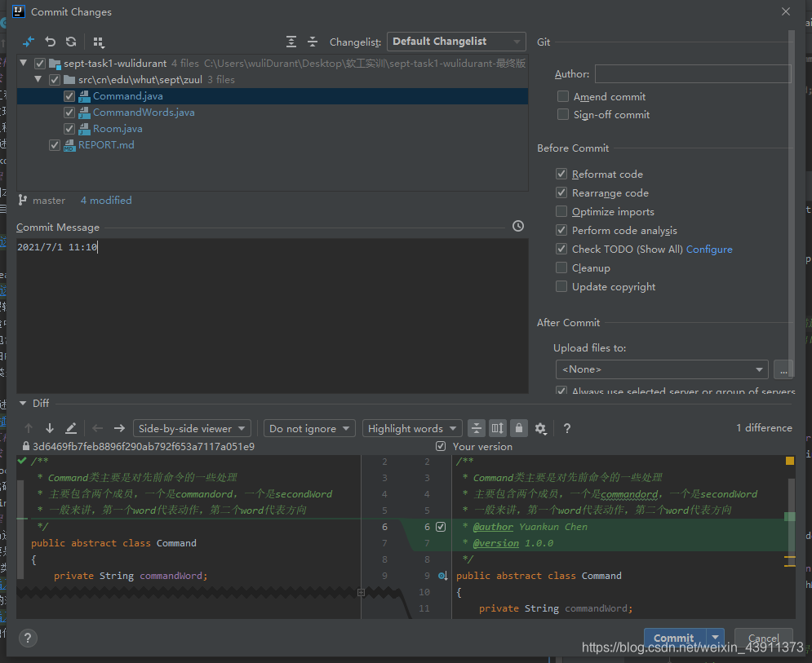Toggle Collapse unchanged fragments icon in diff toolbar
Screen dimensions: 812x663
[477, 428]
